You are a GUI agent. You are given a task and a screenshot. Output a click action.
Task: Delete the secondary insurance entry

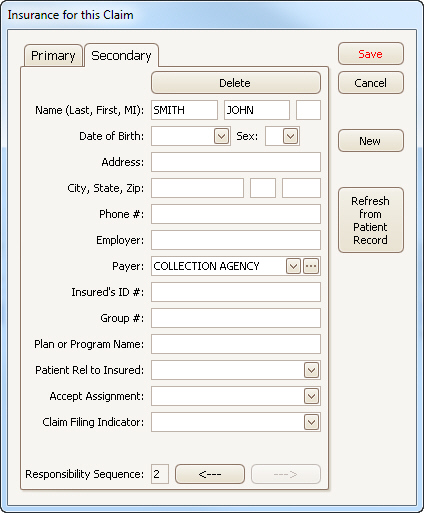(x=236, y=83)
